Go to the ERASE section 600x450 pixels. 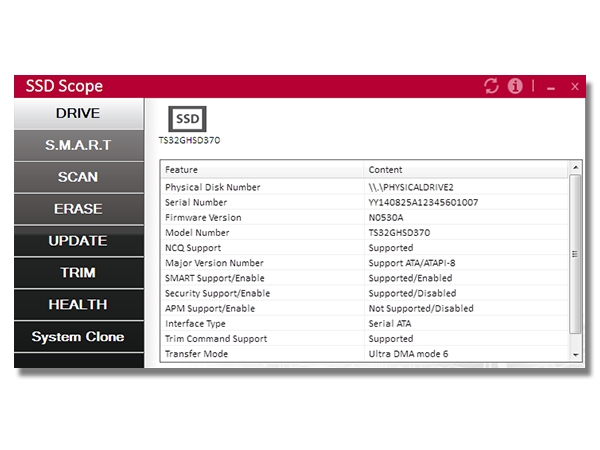(77, 209)
